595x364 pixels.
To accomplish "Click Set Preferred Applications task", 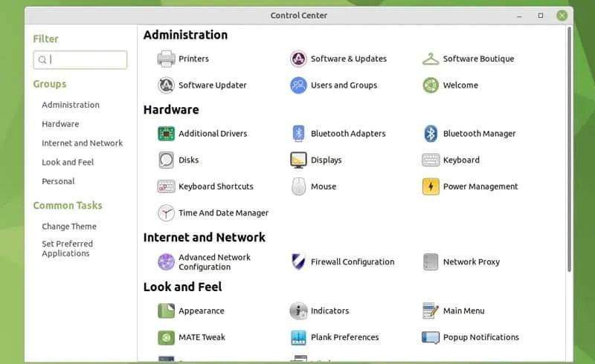I will click(67, 248).
